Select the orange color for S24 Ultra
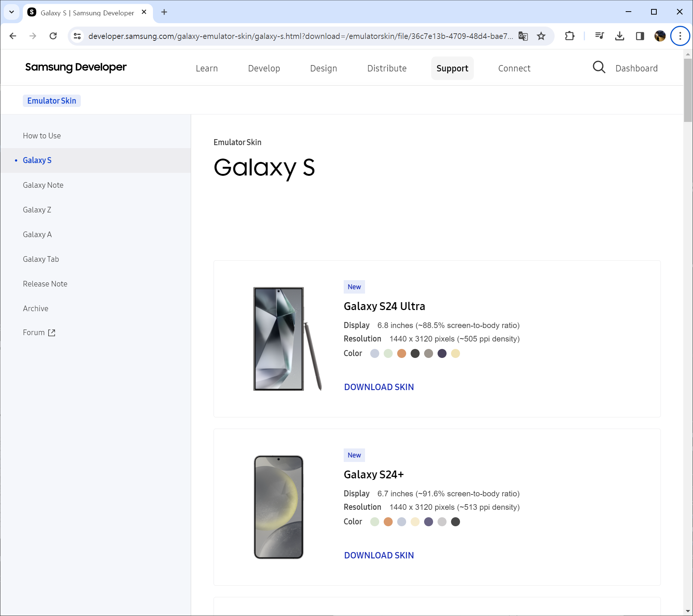 click(402, 353)
